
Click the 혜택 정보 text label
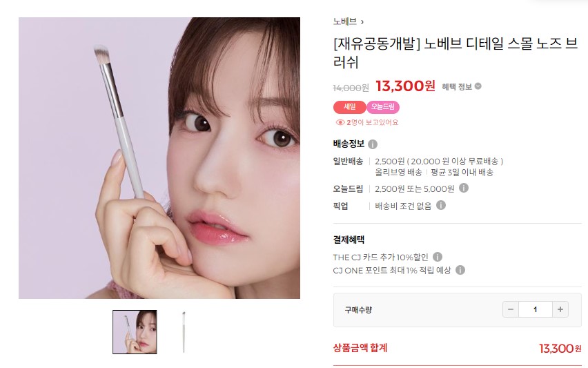(x=457, y=87)
